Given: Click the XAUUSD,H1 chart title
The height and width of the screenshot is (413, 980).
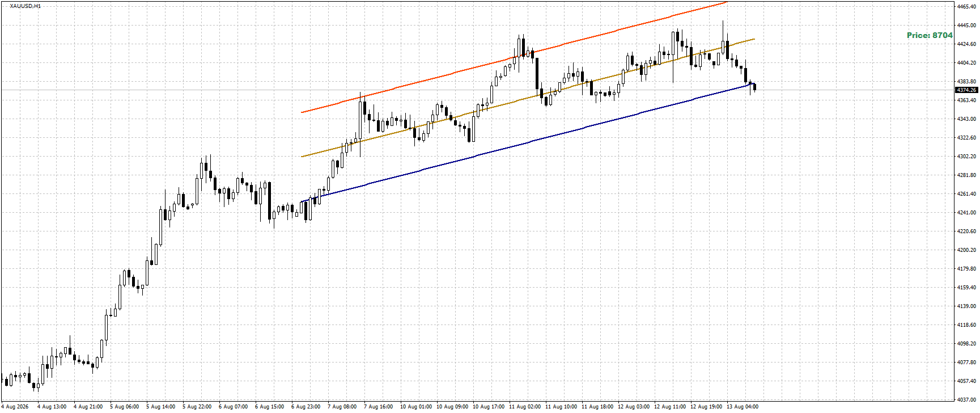Looking at the screenshot, I should (25, 6).
